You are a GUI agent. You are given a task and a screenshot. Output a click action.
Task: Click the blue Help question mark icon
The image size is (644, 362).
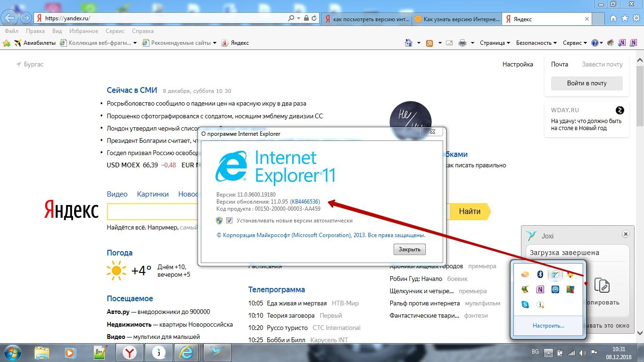point(595,43)
